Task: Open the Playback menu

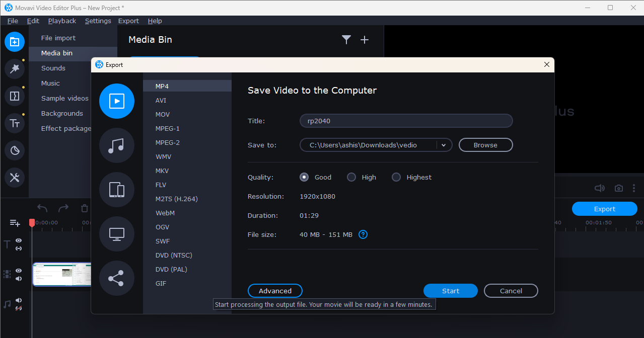Action: (x=62, y=21)
